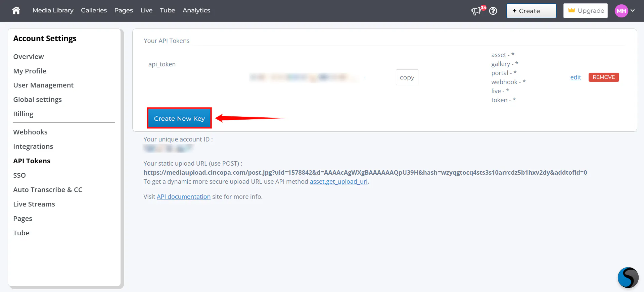The image size is (644, 292).
Task: Open the Tube top menu
Action: (168, 10)
